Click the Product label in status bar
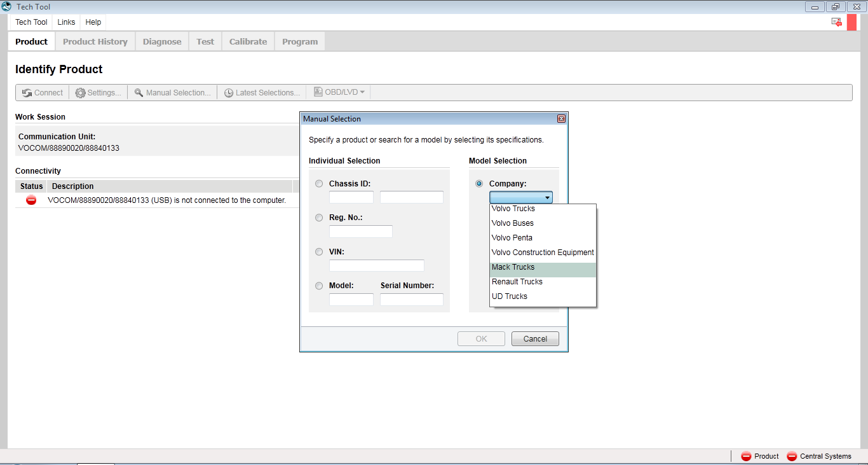 [766, 456]
